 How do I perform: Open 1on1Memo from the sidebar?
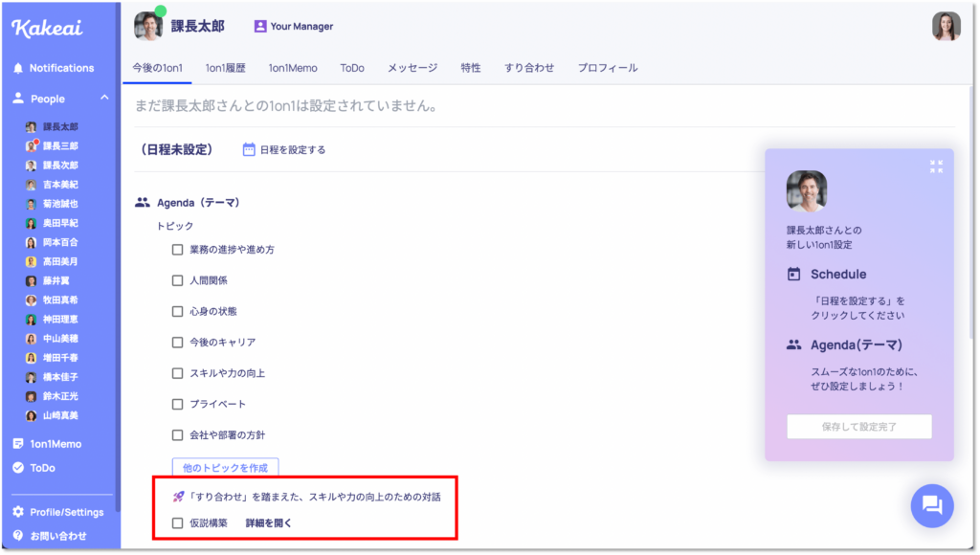pyautogui.click(x=48, y=444)
